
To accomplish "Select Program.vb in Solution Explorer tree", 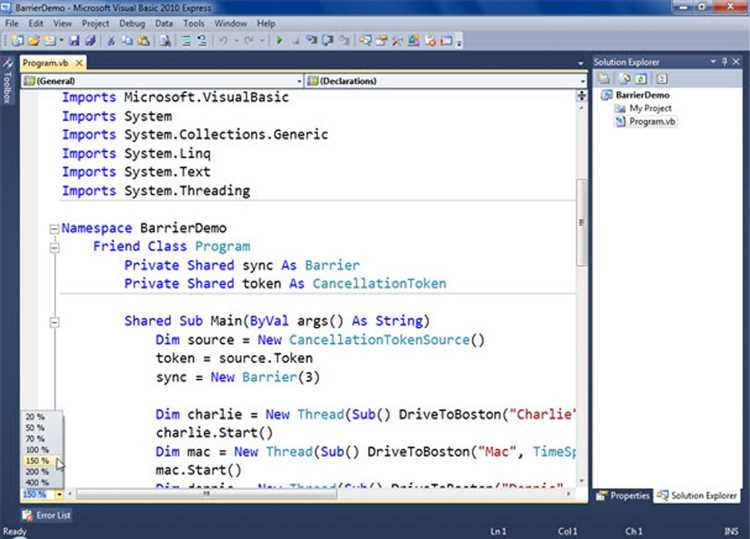I will coord(652,121).
